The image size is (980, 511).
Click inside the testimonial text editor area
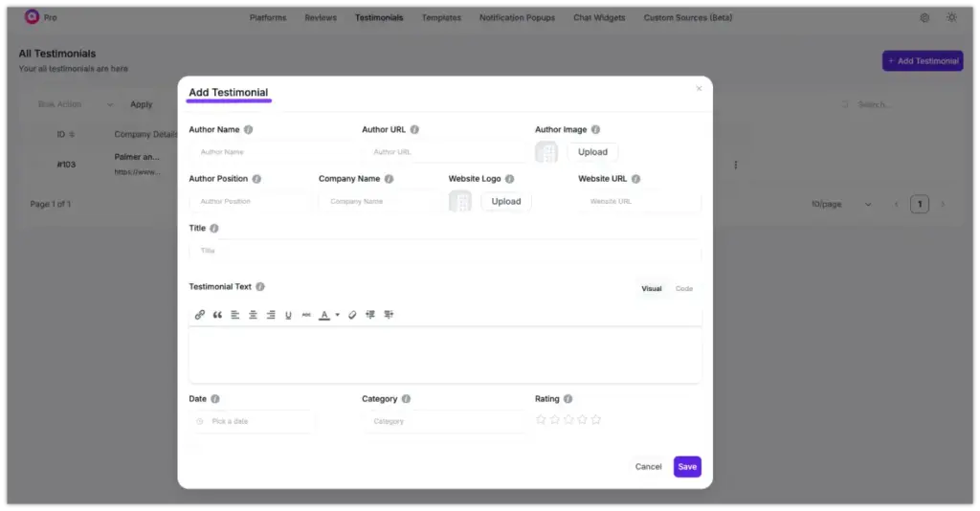pyautogui.click(x=445, y=354)
